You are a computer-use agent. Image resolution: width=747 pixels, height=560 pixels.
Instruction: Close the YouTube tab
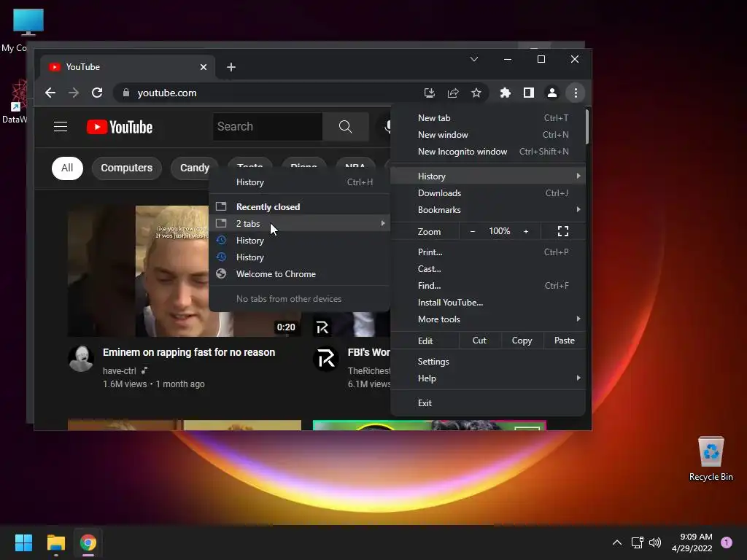coord(204,67)
